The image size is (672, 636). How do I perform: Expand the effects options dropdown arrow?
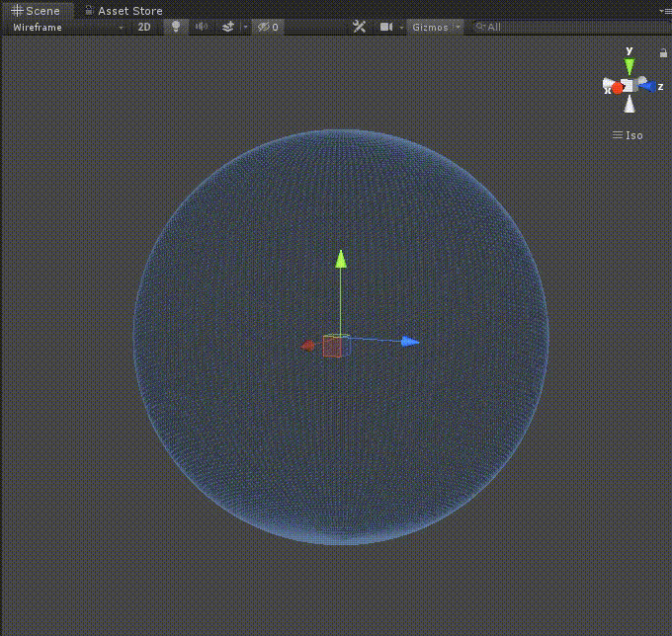coord(245,27)
